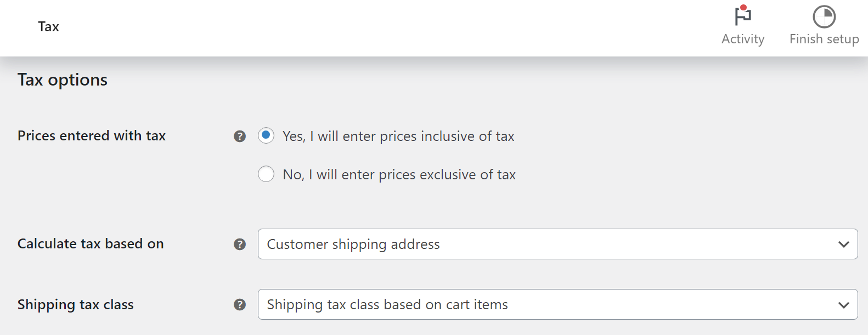Click the Tax options section heading
Screen dimensions: 868x335
(x=62, y=80)
